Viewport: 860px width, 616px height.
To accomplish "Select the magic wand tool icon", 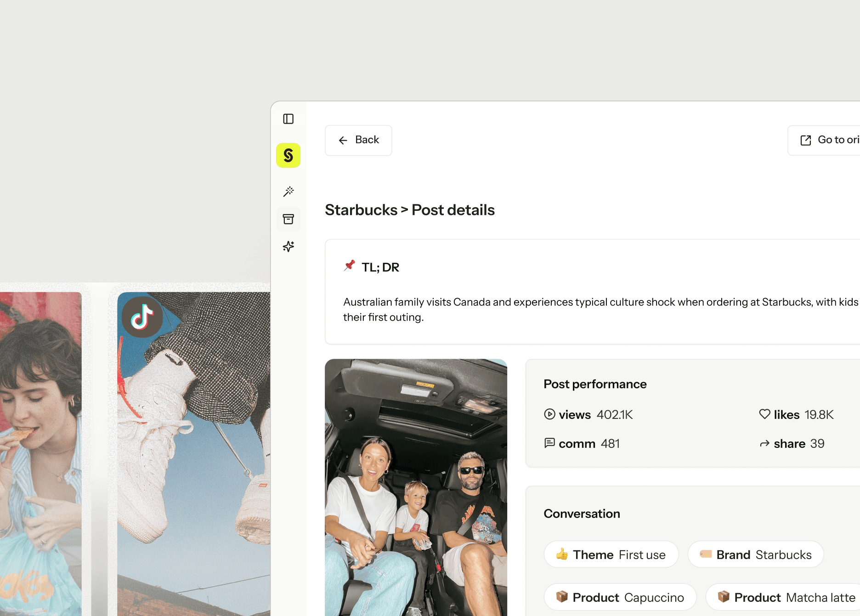I will (x=289, y=192).
